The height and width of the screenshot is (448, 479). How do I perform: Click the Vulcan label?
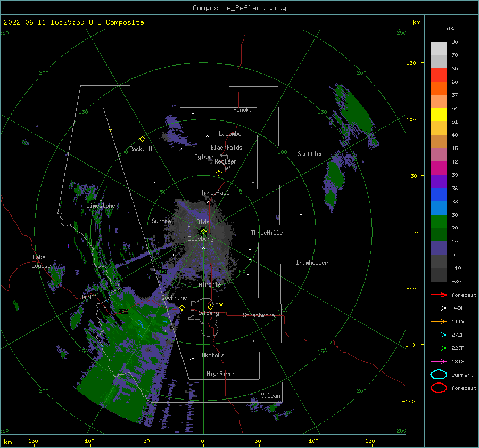[271, 396]
